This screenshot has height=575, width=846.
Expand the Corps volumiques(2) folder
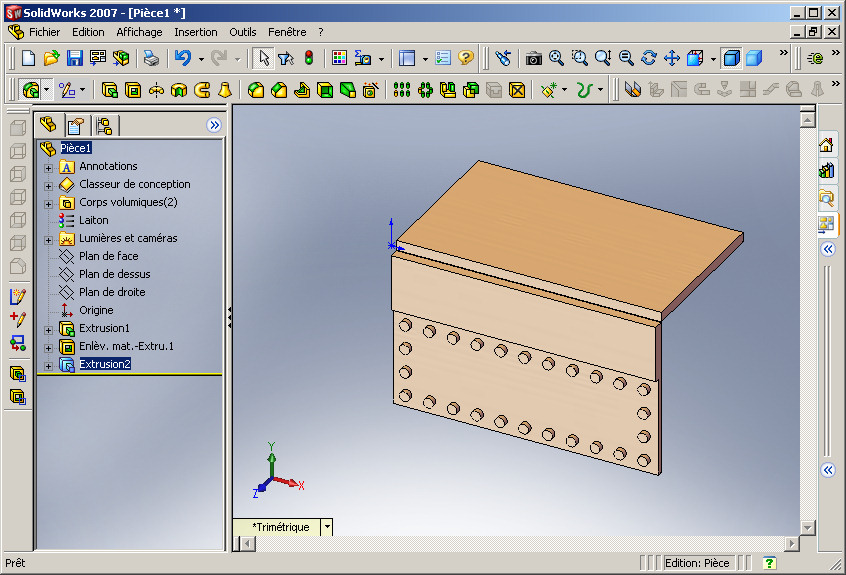[48, 204]
